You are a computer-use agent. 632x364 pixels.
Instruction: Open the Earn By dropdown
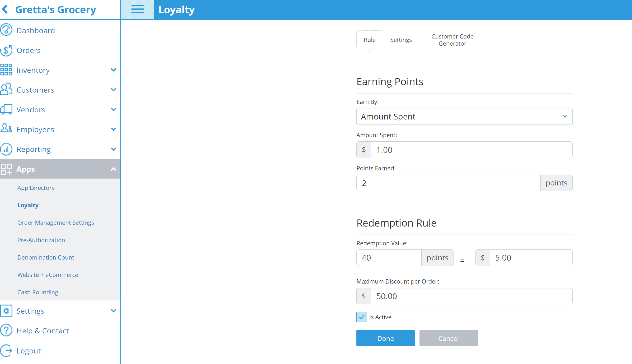pyautogui.click(x=464, y=116)
